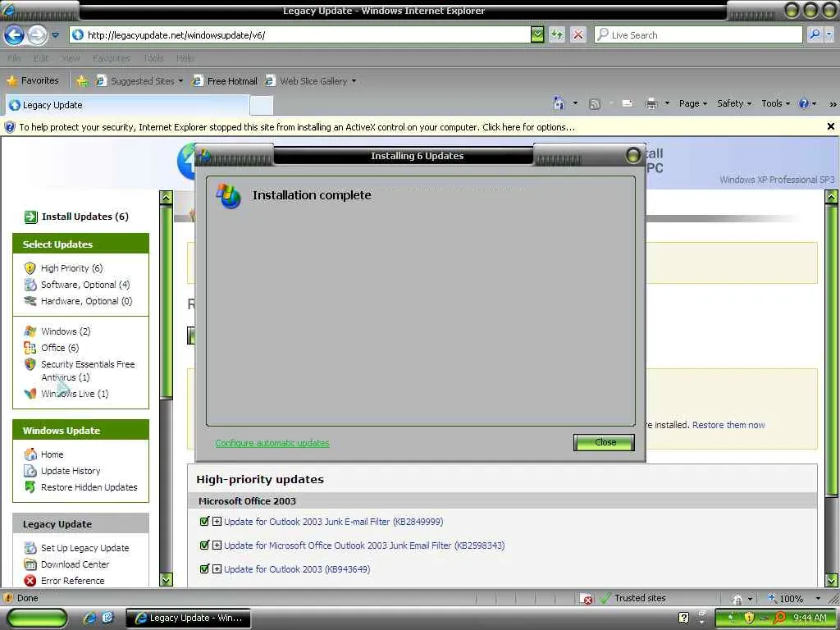Click main page scrollbar up arrow
Screen dimensions: 840x630
(832, 197)
